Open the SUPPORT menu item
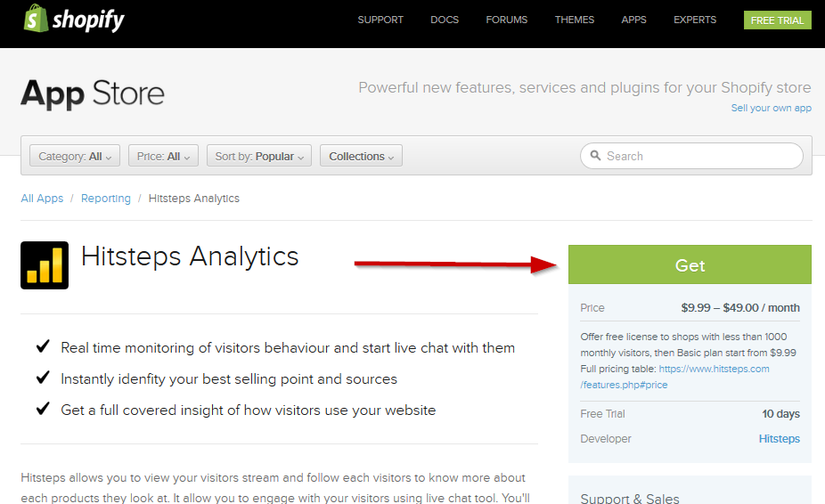Screen dimensions: 825x504 [x=380, y=20]
